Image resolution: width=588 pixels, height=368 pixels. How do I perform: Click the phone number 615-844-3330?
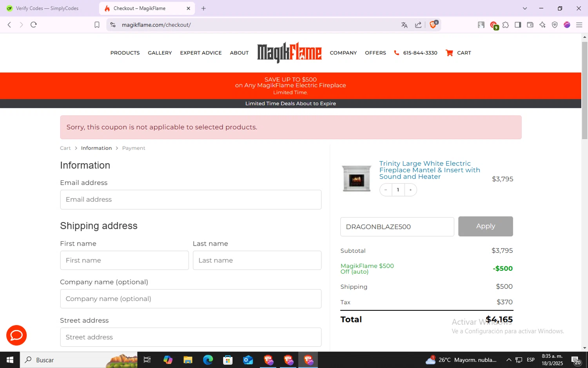(420, 53)
